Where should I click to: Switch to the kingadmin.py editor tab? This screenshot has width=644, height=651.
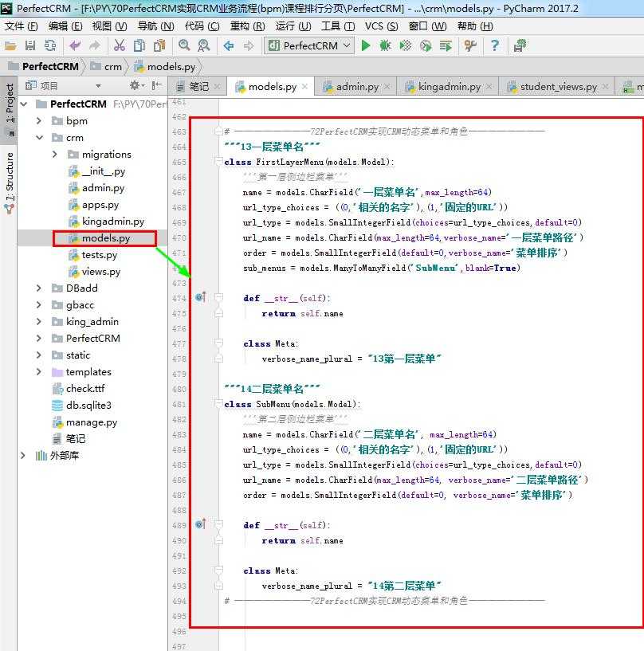coord(449,87)
